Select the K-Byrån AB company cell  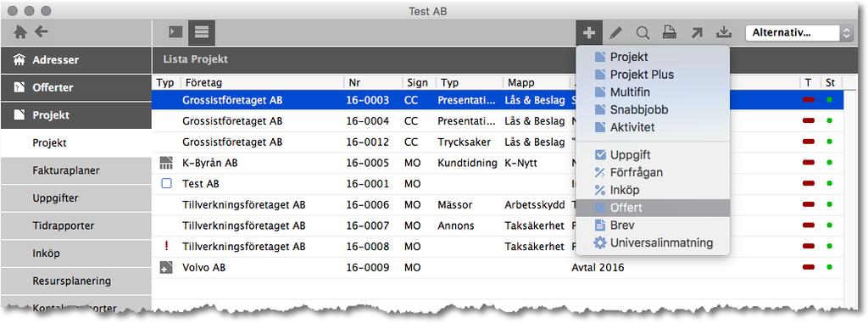(210, 164)
